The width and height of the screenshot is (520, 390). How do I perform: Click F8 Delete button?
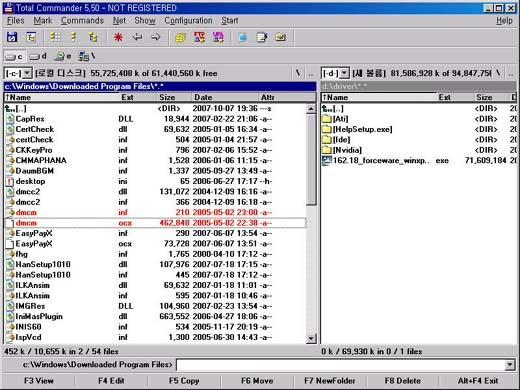coord(403,381)
